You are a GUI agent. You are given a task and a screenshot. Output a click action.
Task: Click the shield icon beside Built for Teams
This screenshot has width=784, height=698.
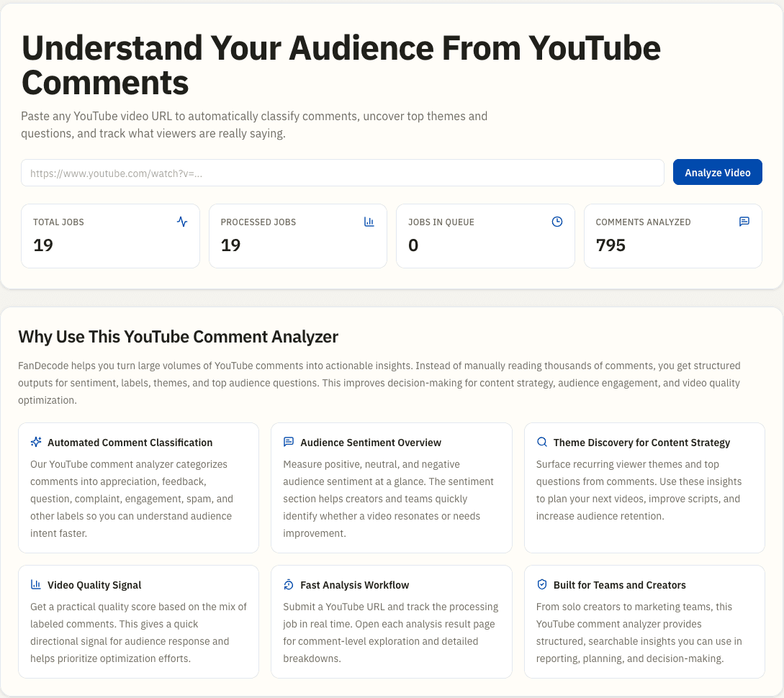[542, 585]
